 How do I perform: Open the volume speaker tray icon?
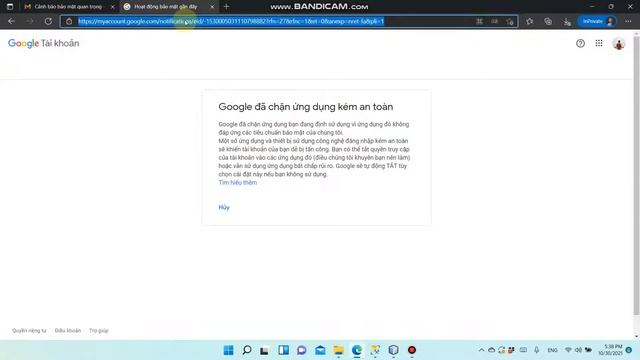coord(578,350)
